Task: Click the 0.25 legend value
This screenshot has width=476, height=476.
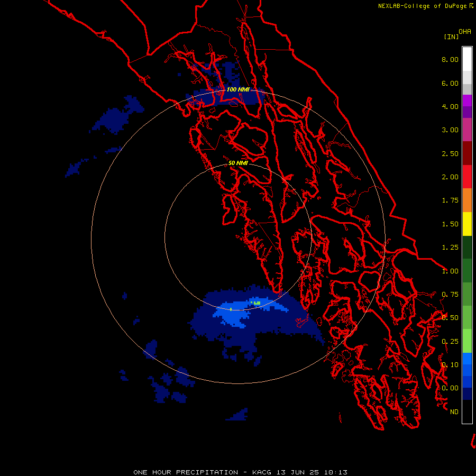Action: [450, 342]
